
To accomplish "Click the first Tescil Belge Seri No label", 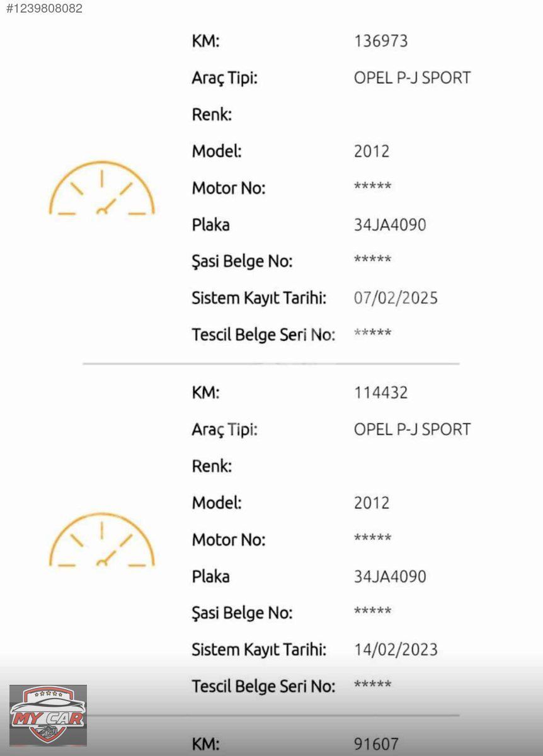I will (263, 335).
